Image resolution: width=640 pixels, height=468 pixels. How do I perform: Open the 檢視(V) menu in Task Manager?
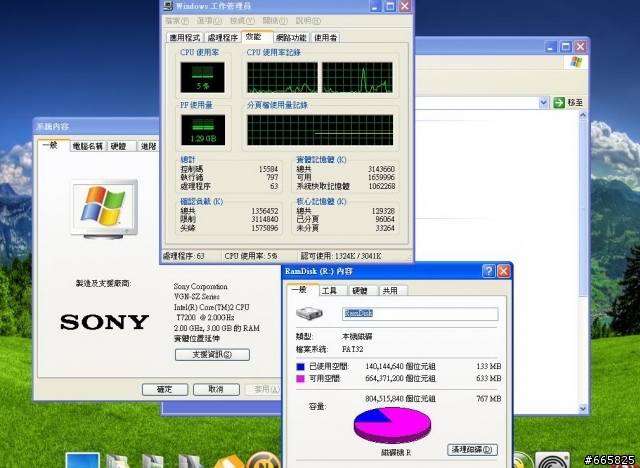coord(242,20)
